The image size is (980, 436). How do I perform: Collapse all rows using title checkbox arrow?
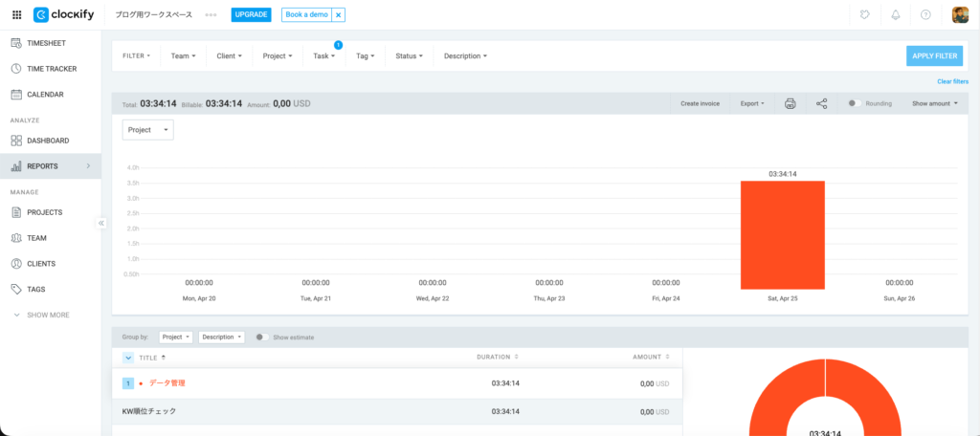click(129, 358)
